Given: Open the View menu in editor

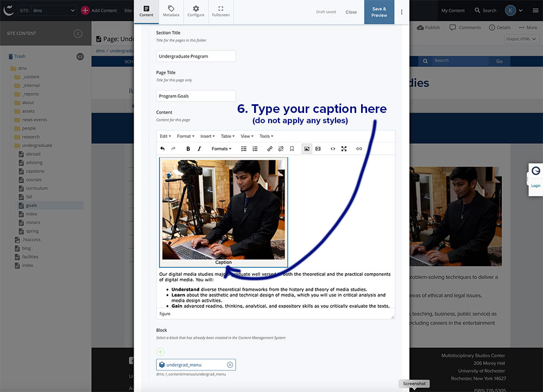Looking at the screenshot, I should pos(247,136).
